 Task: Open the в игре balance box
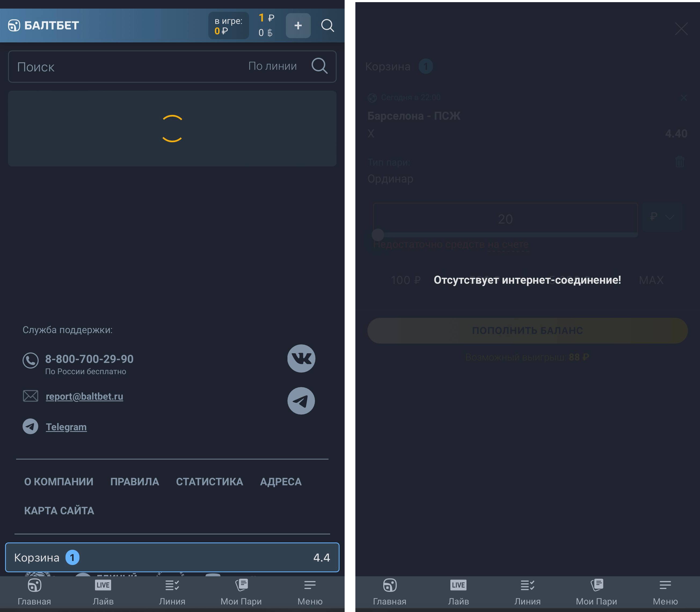(x=228, y=25)
